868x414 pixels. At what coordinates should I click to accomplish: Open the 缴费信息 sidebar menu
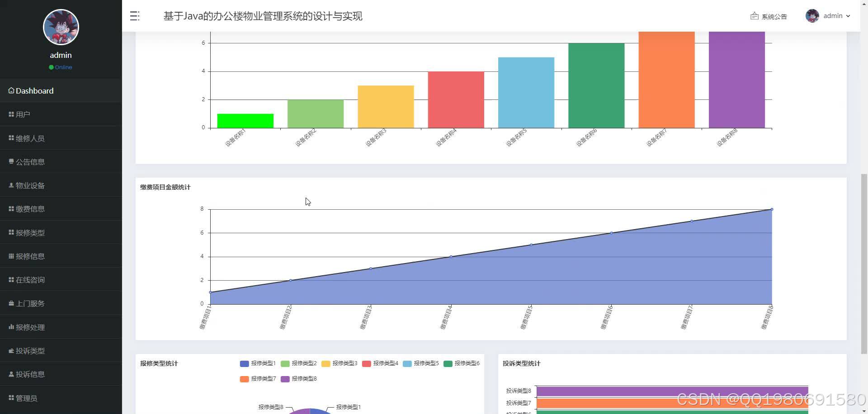coord(61,209)
